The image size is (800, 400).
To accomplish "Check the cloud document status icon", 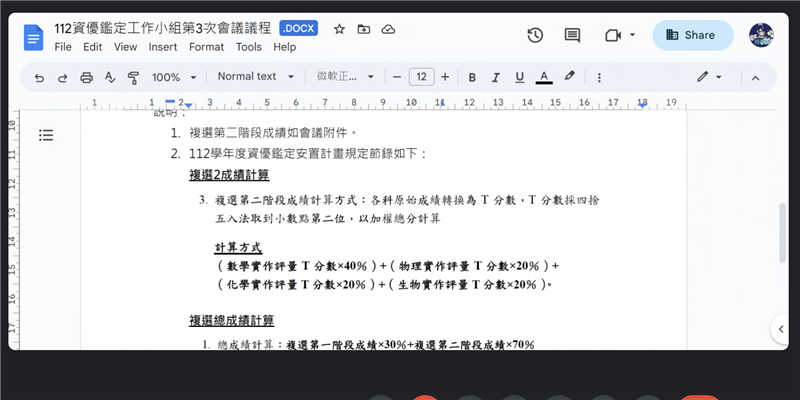I will (x=388, y=29).
